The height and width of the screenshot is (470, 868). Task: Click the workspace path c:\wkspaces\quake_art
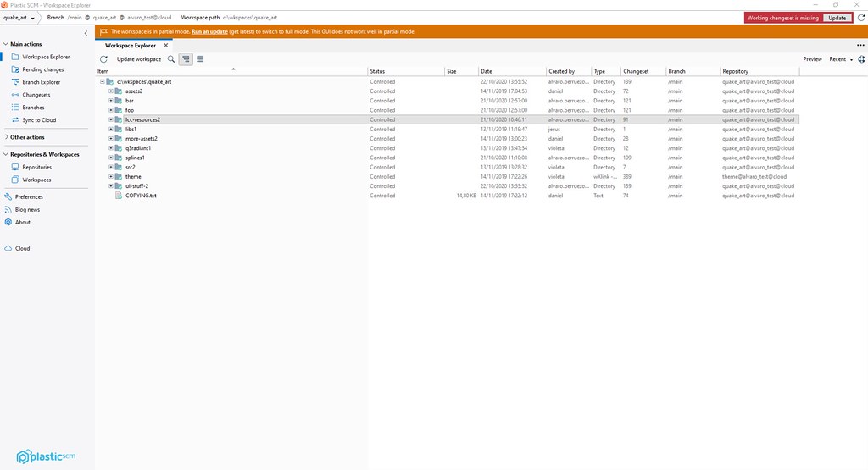pyautogui.click(x=250, y=18)
